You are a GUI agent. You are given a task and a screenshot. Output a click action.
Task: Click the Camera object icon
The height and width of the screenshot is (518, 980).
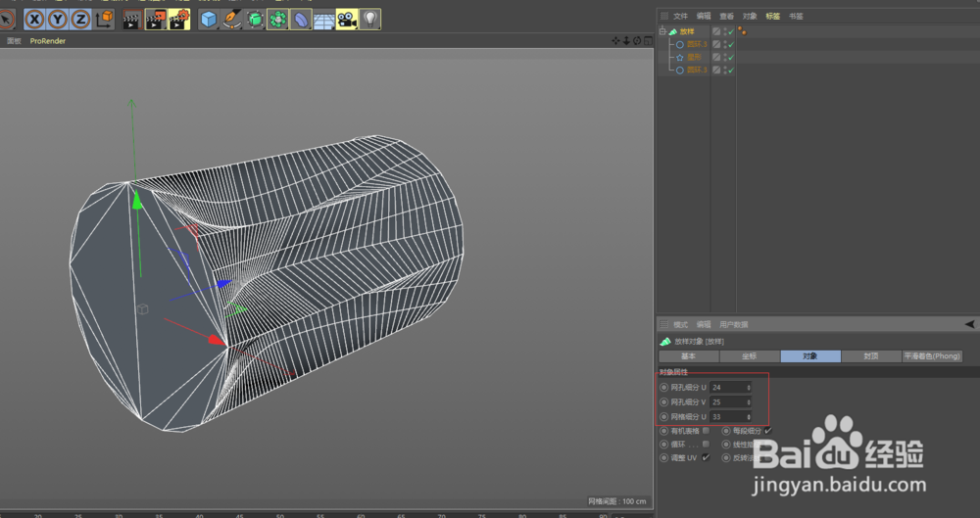click(346, 19)
